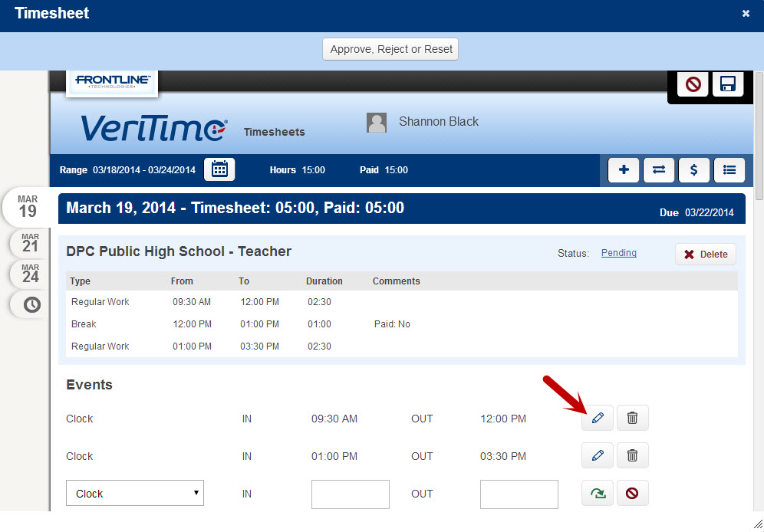Screen dimensions: 764x532
Task: Click the Frontline Technologies logo
Action: pyautogui.click(x=112, y=82)
